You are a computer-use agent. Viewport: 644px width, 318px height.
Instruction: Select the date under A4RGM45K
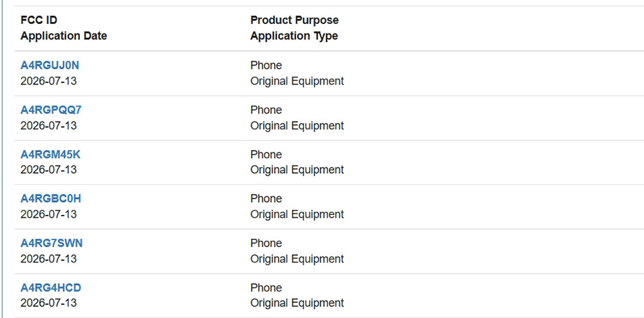tap(48, 169)
